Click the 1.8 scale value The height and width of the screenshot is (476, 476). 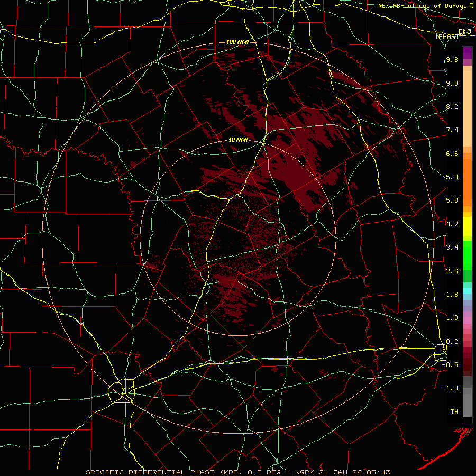(452, 295)
